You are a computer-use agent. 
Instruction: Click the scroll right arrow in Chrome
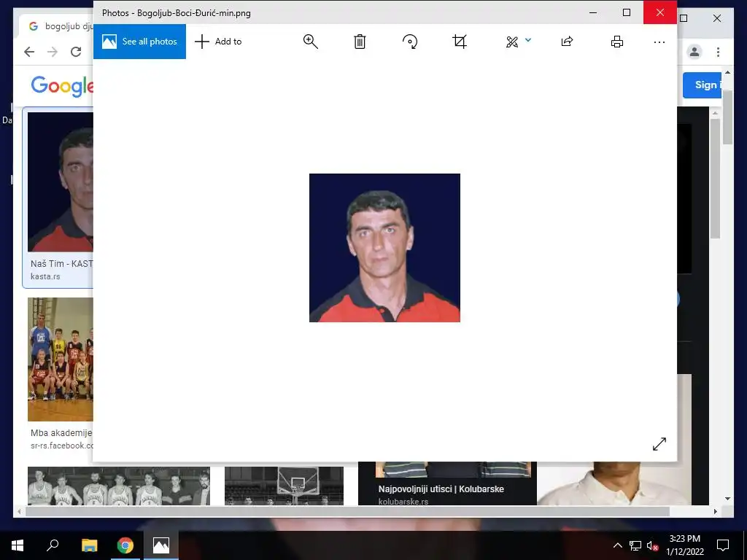pos(716,511)
